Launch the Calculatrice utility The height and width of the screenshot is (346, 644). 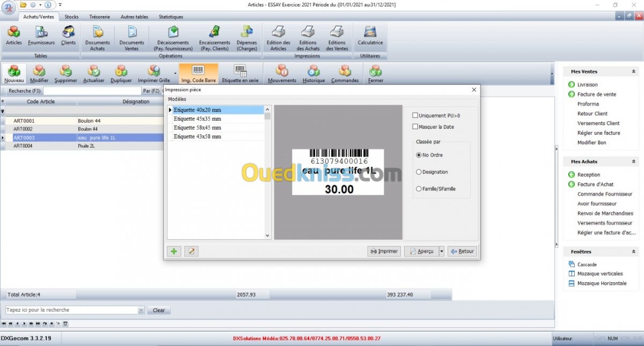pos(370,35)
